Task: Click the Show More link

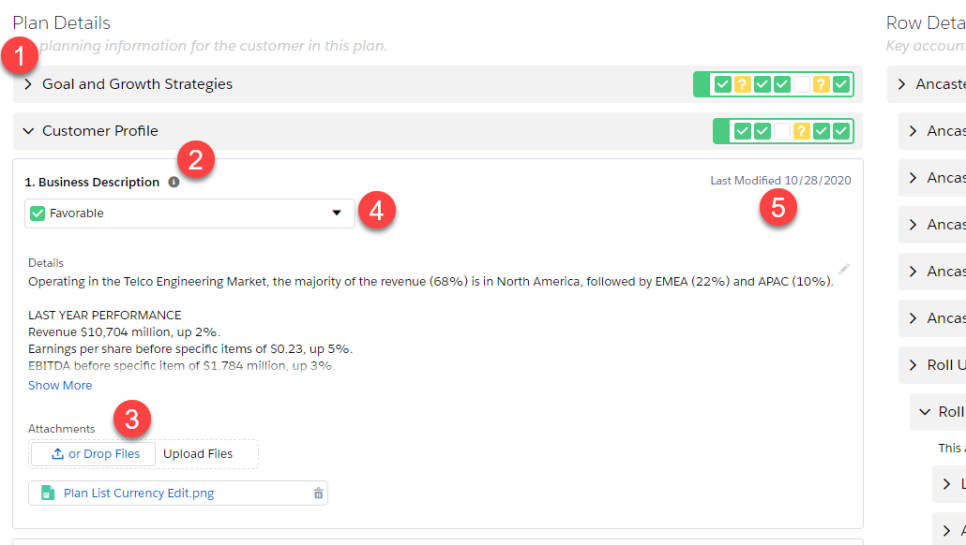Action: click(x=60, y=386)
